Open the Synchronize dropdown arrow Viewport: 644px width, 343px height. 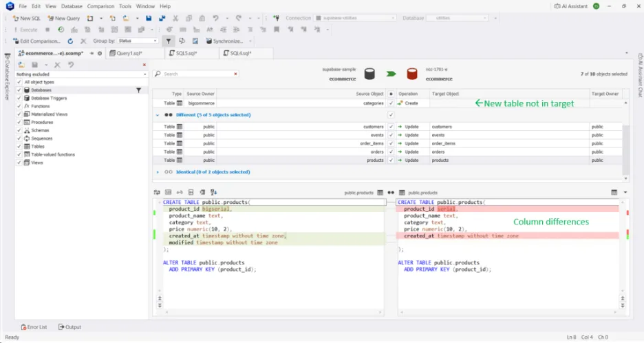point(250,41)
